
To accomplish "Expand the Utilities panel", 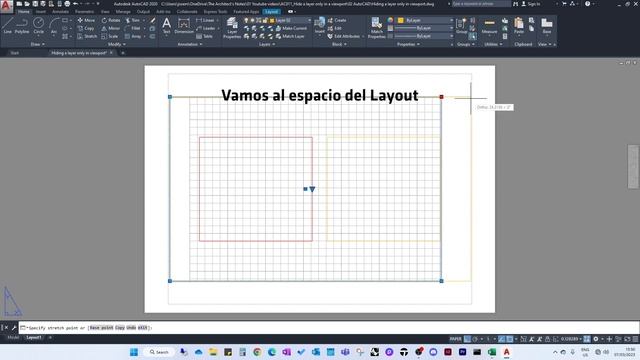I will [493, 44].
